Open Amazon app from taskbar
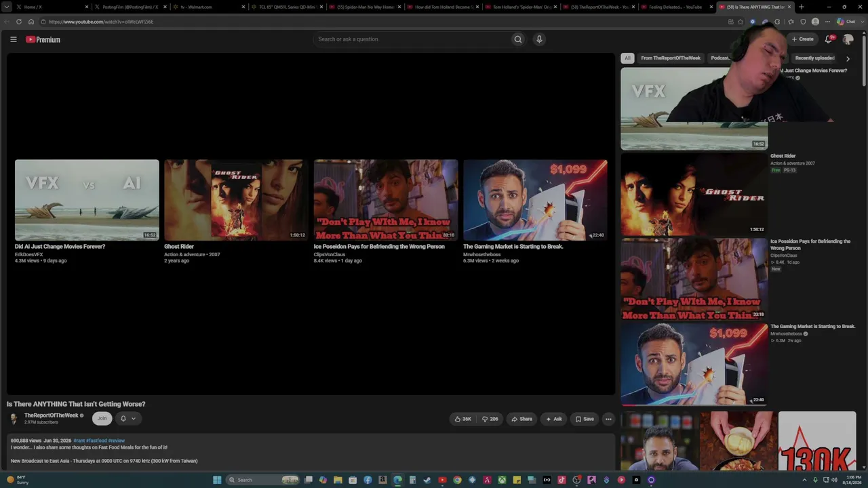The width and height of the screenshot is (868, 488). pos(382,480)
